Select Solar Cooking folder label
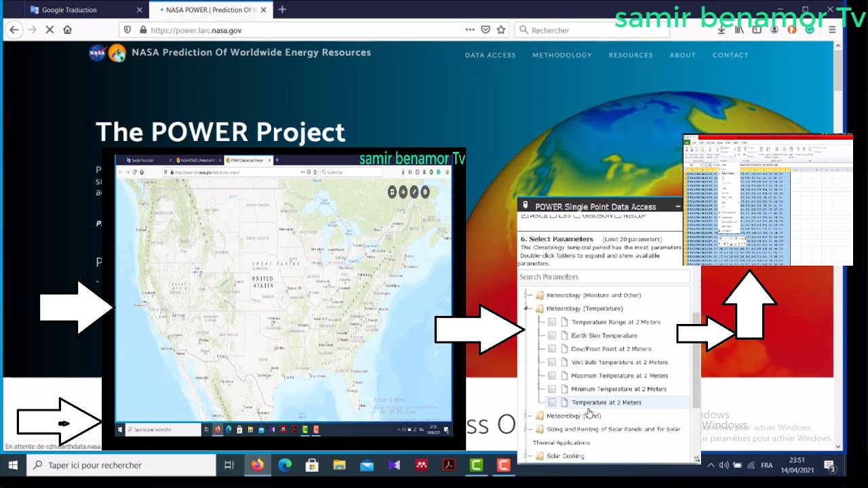868x488 pixels. point(565,456)
